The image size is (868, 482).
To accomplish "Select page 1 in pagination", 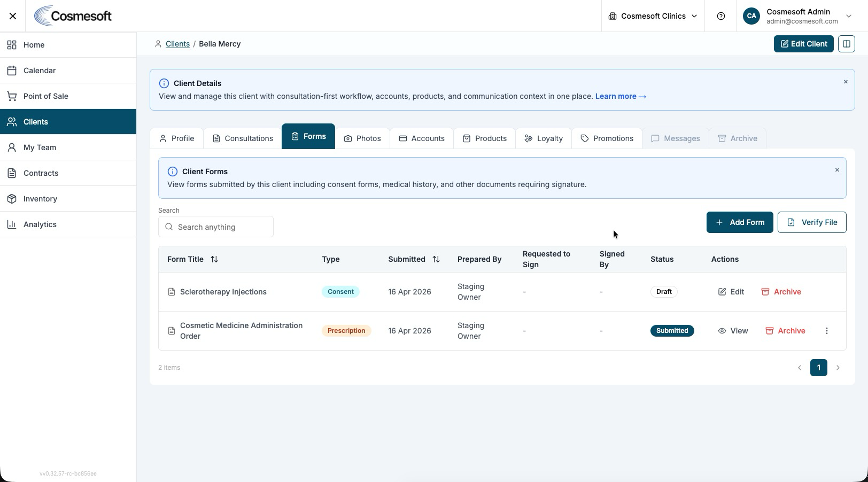I will coord(819,368).
